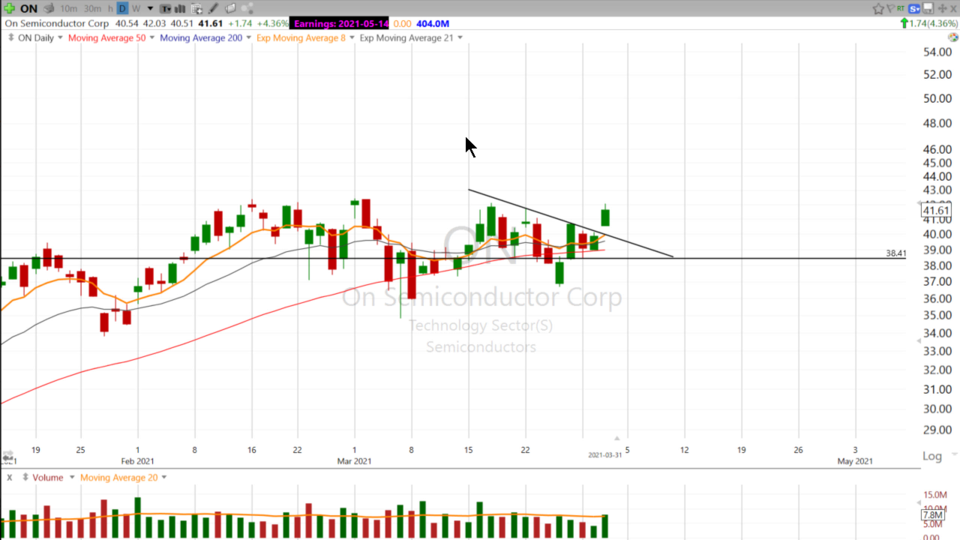Expand the Moving Average 50 arrow
Screen dimensions: 960x540
pos(152,38)
